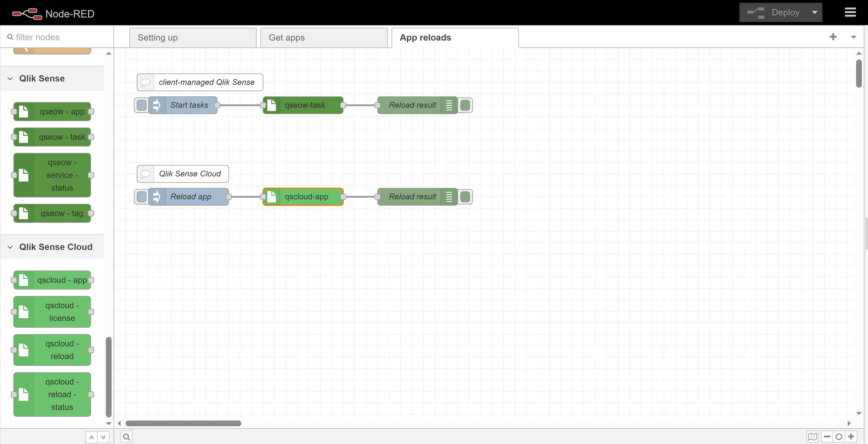Switch to the Setting up tab
Image resolution: width=868 pixels, height=444 pixels.
coord(193,38)
